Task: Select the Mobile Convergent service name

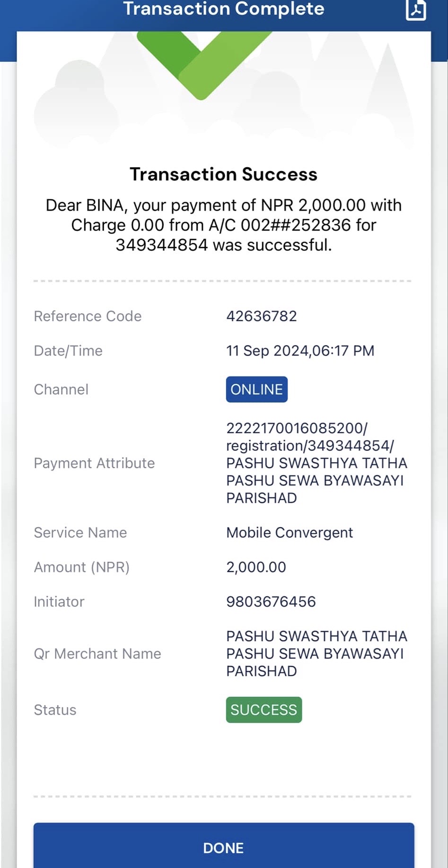Action: point(290,532)
